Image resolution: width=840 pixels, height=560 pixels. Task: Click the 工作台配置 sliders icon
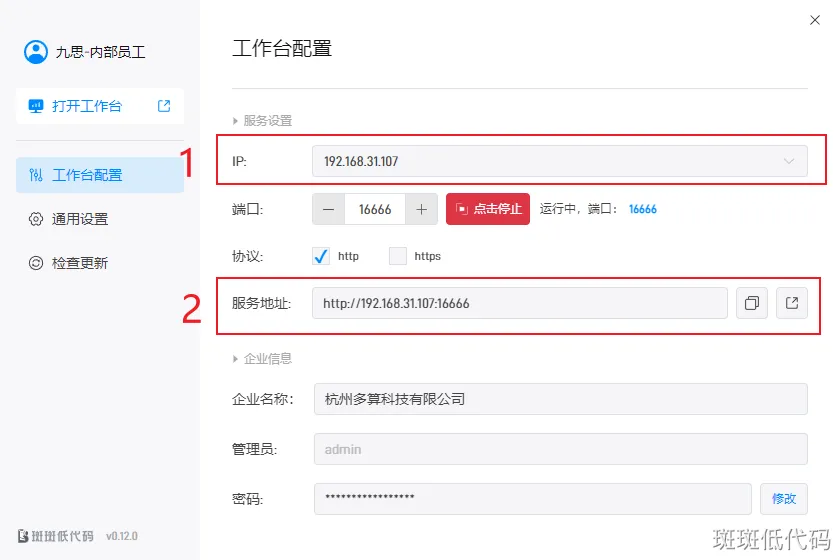pyautogui.click(x=36, y=175)
